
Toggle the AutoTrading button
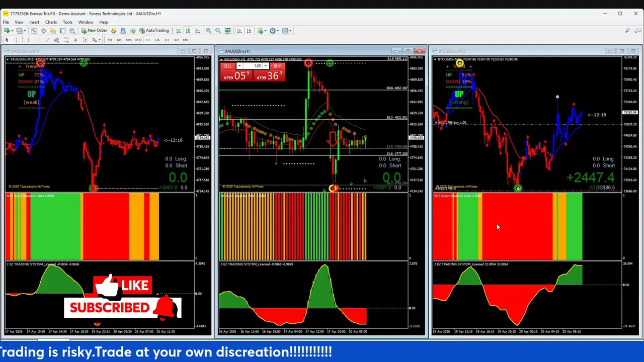[x=154, y=31]
